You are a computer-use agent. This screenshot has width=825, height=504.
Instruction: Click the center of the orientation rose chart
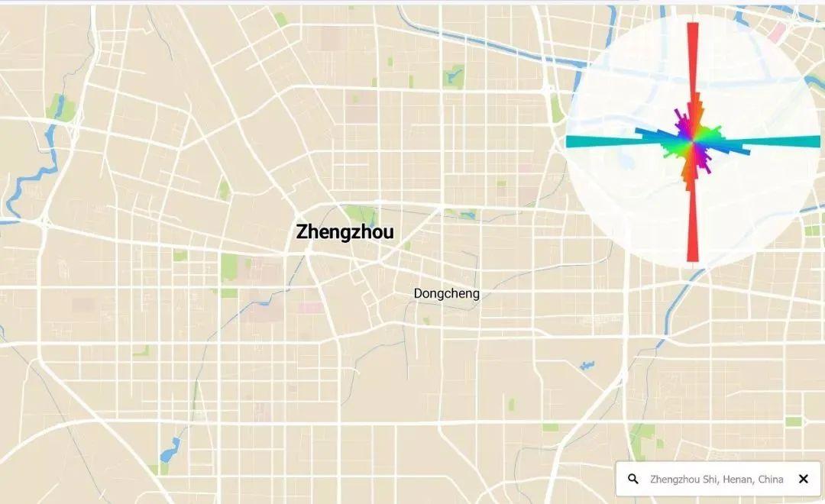[x=694, y=141]
